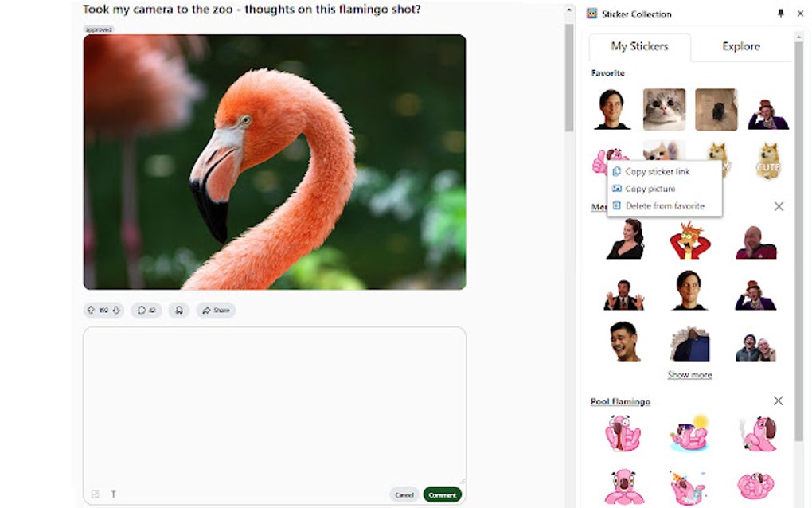Viewport: 812px width, 508px height.
Task: Pick the smoking flamingo sticker
Action: click(758, 434)
